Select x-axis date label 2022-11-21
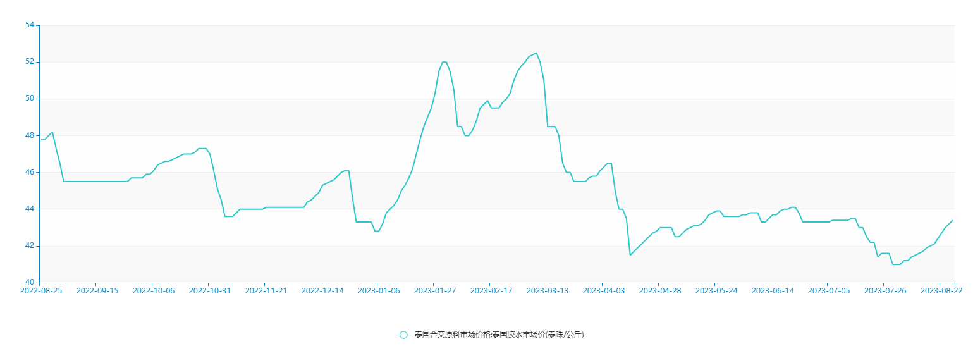The image size is (980, 346). click(x=266, y=291)
